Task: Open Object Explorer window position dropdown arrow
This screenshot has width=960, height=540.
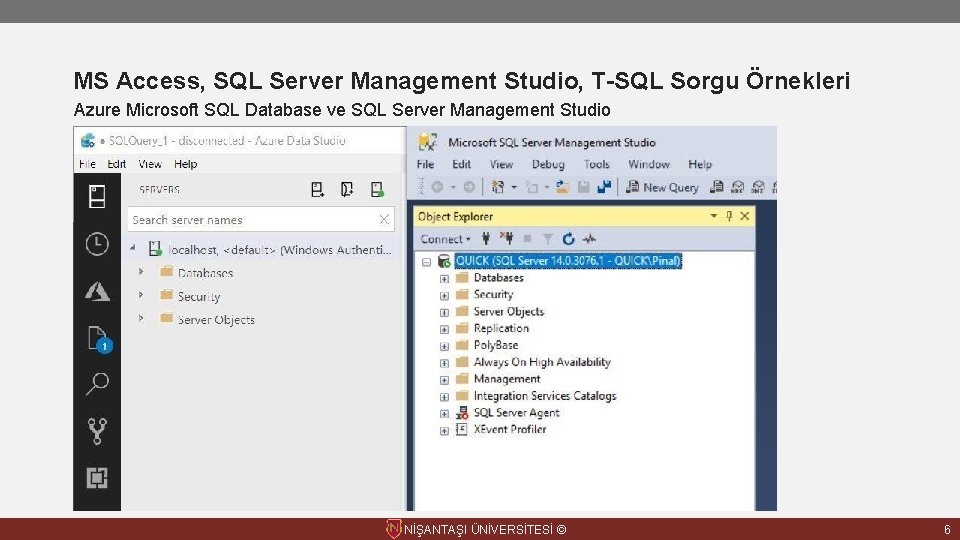Action: point(713,216)
